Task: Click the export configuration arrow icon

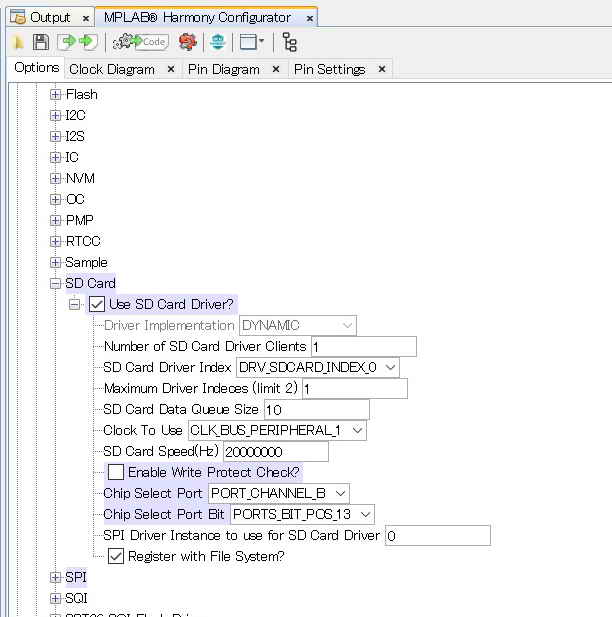Action: 88,42
